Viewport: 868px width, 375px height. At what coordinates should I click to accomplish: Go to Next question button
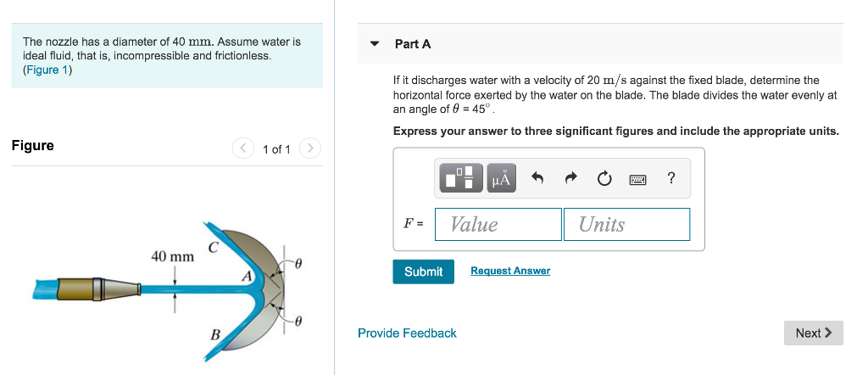(x=813, y=333)
